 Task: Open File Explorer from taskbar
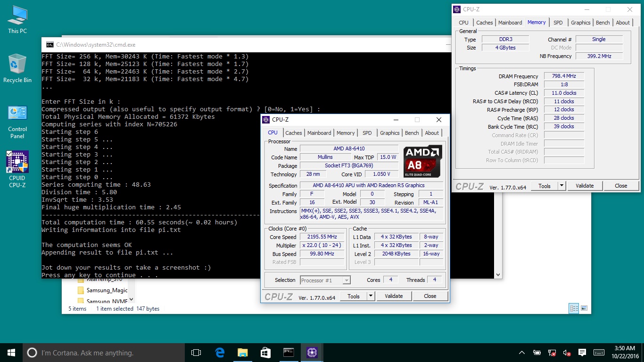tap(243, 353)
